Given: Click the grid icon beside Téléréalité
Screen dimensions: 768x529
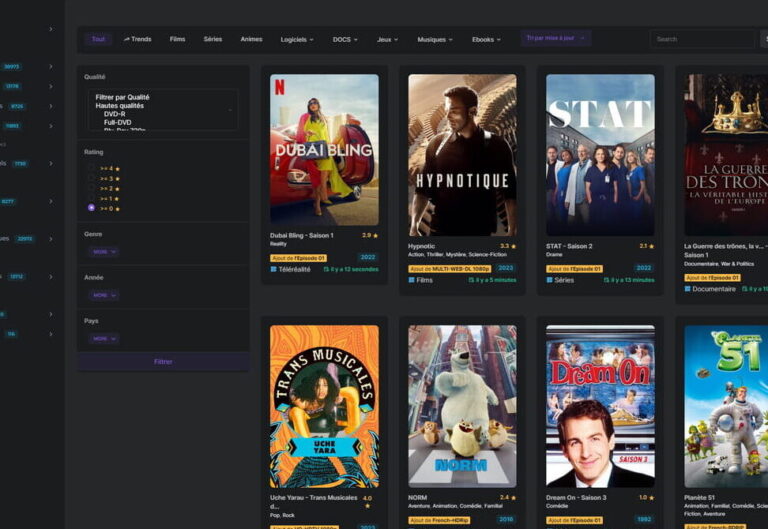Looking at the screenshot, I should (x=273, y=269).
